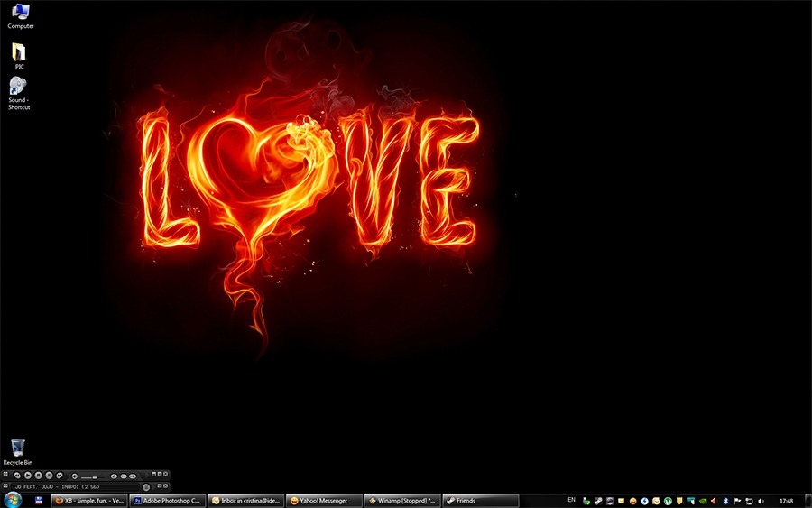The image size is (812, 508).
Task: Pause playback in Winamp player
Action: coord(38,476)
